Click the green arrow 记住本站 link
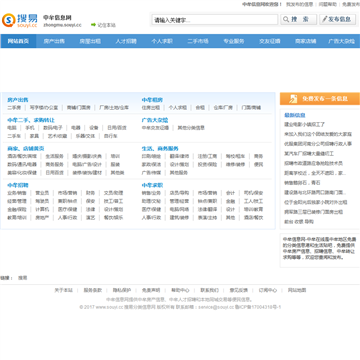This screenshot has height=360, width=360. (103, 25)
